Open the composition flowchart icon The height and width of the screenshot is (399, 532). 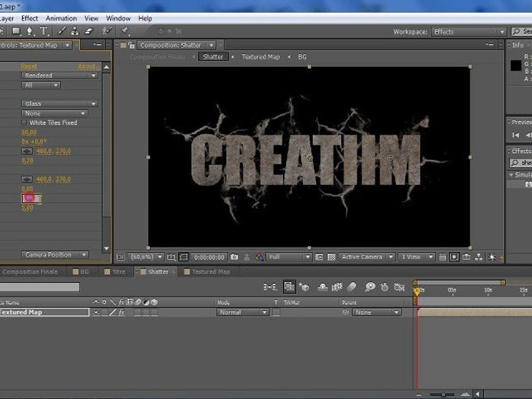point(478,257)
